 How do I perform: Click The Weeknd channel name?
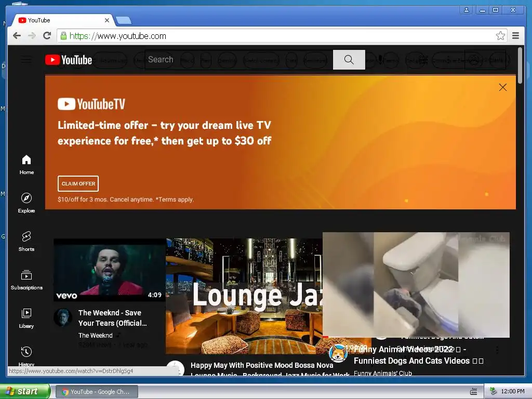(x=96, y=335)
